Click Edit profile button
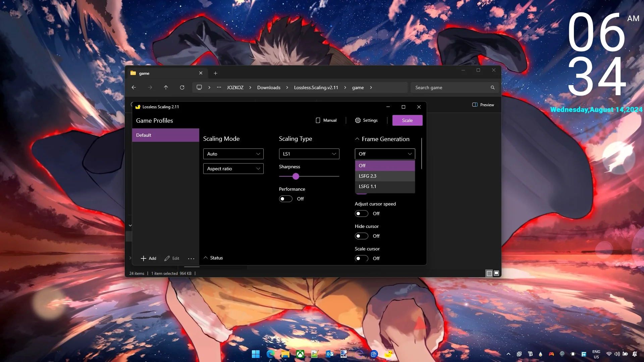 point(172,258)
